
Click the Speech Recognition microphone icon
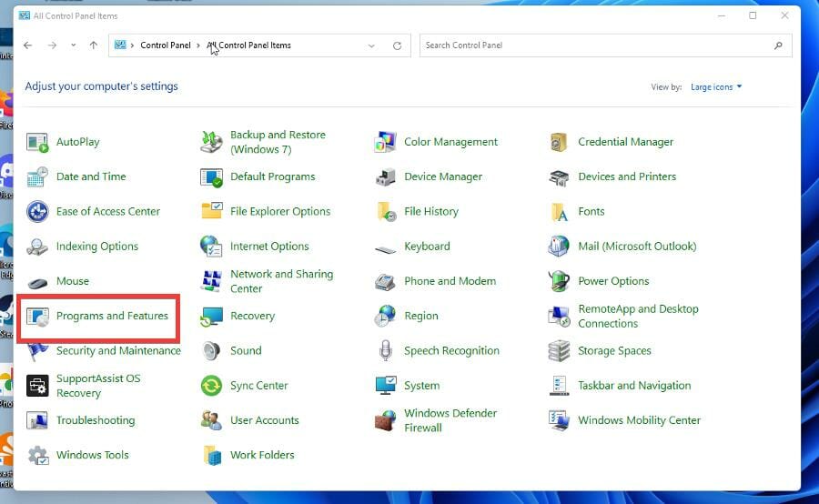(386, 351)
